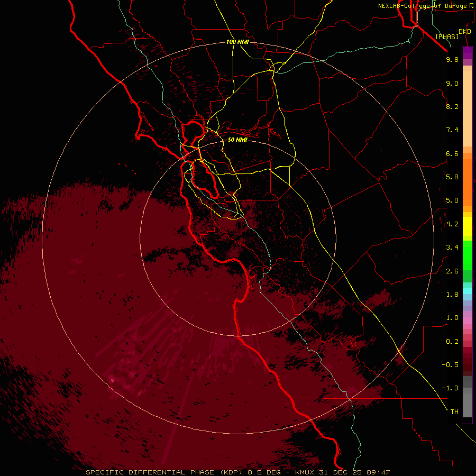Image resolution: width=476 pixels, height=476 pixels.
Task: Click the 8.2 scale value
Action: (x=452, y=106)
